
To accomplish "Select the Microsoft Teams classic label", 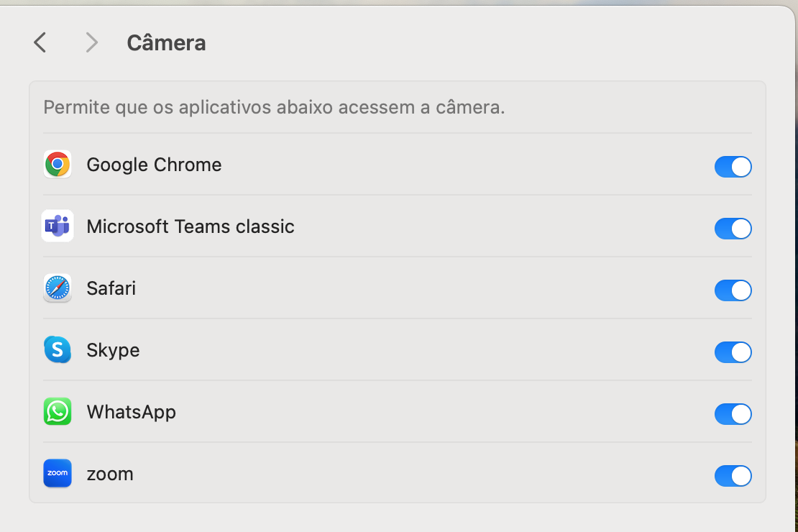I will 191,226.
